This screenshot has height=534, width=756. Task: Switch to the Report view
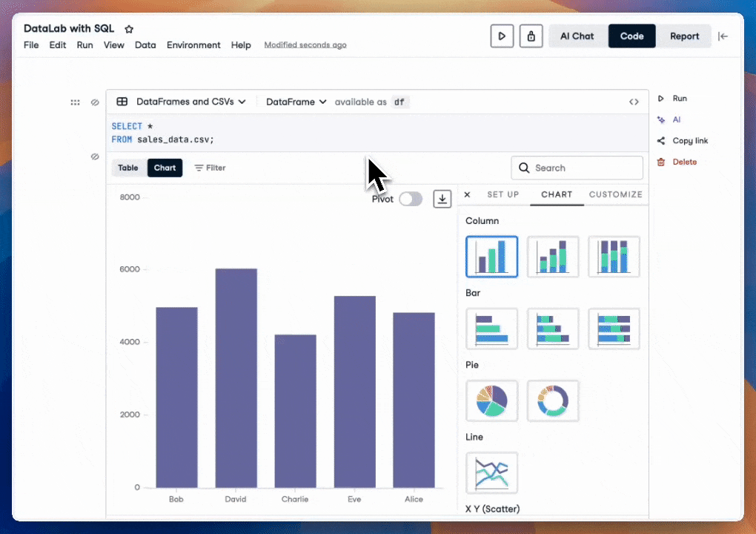(684, 36)
